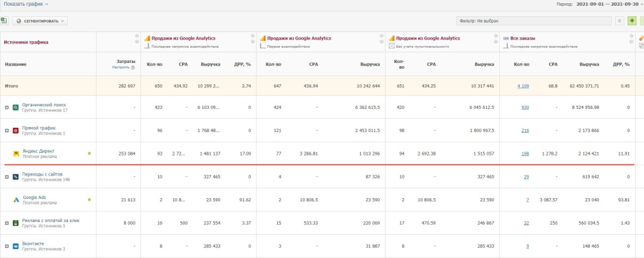Image resolution: width=644 pixels, height=258 pixels.
Task: Toggle the green status dot for Google Ads
Action: coord(89,199)
